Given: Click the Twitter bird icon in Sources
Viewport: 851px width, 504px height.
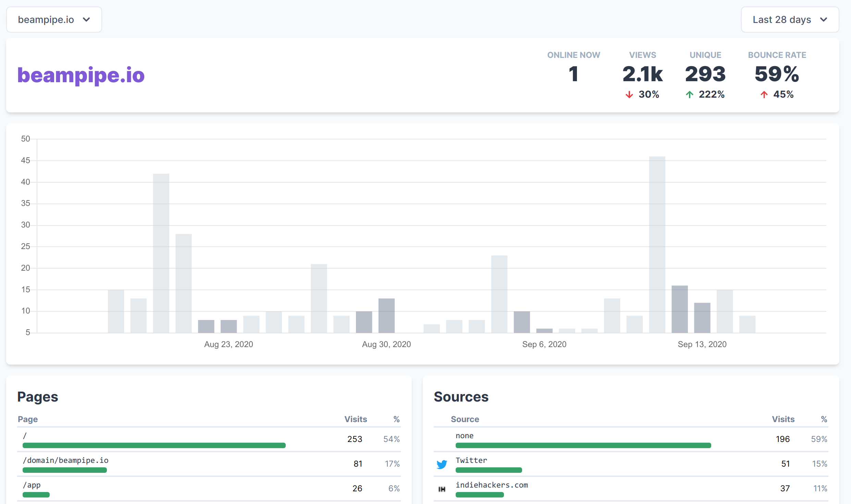Looking at the screenshot, I should pyautogui.click(x=442, y=464).
